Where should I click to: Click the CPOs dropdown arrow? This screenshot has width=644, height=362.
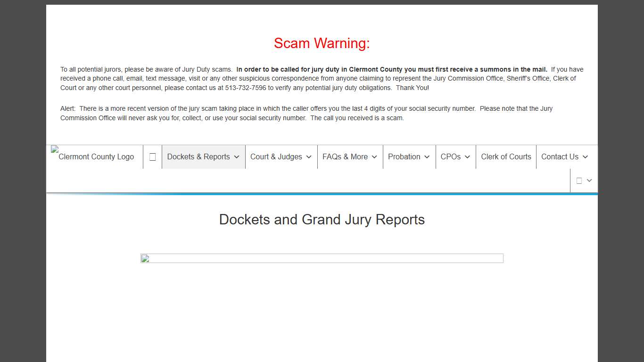(468, 157)
